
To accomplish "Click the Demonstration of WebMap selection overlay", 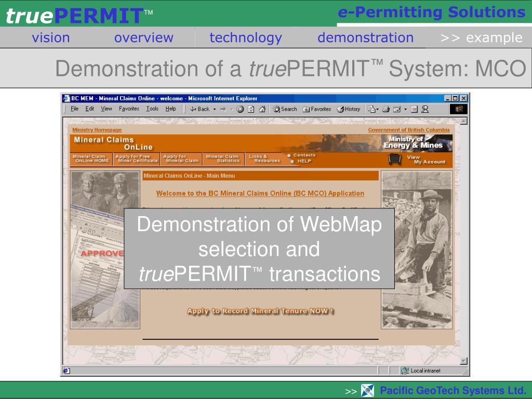I will coord(259,249).
